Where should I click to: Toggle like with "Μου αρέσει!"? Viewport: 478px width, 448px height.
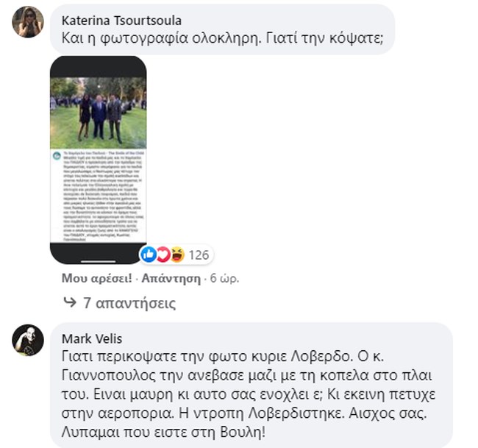pyautogui.click(x=97, y=278)
